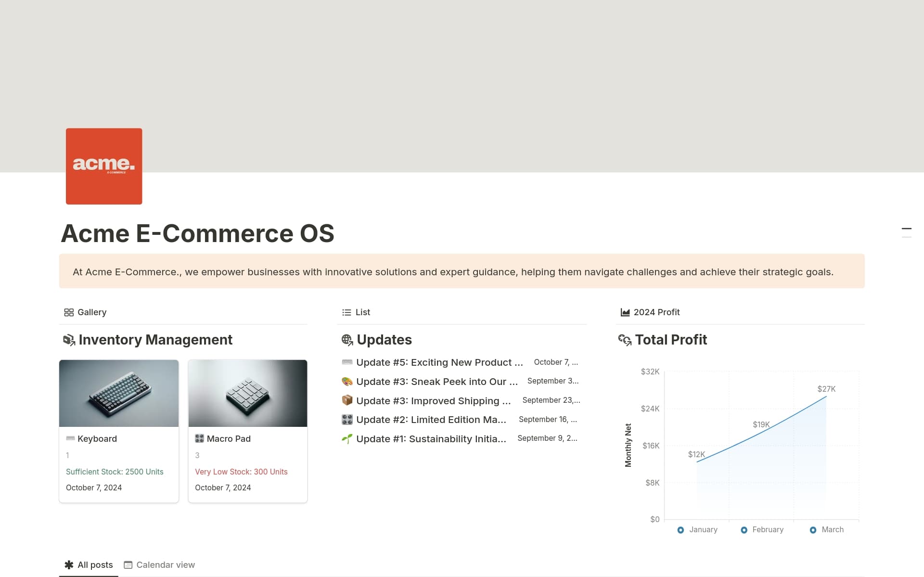924x577 pixels.
Task: Open the Macro Pad thumbnail image
Action: [x=248, y=393]
